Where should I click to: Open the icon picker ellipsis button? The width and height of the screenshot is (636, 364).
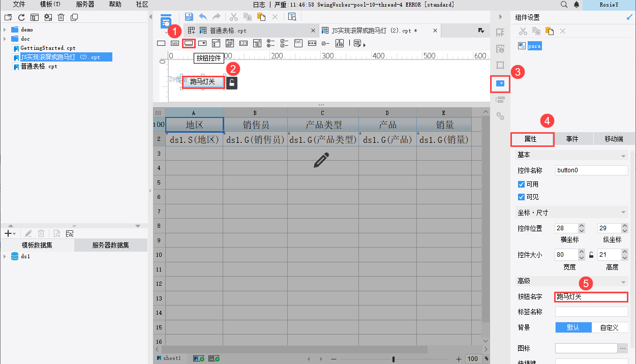coord(623,348)
